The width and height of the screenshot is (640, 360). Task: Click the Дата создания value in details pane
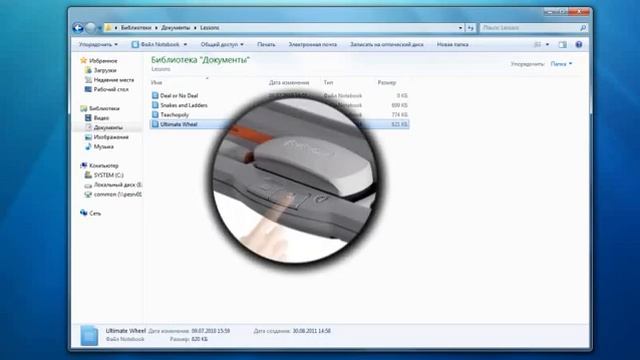[x=312, y=331]
